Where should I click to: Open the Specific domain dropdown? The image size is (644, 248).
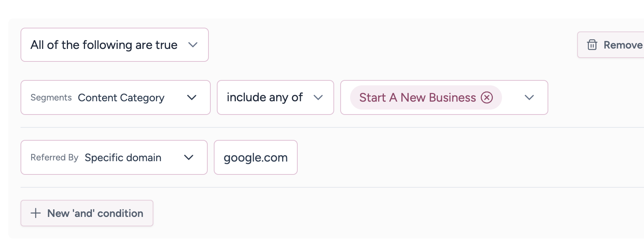point(123,158)
